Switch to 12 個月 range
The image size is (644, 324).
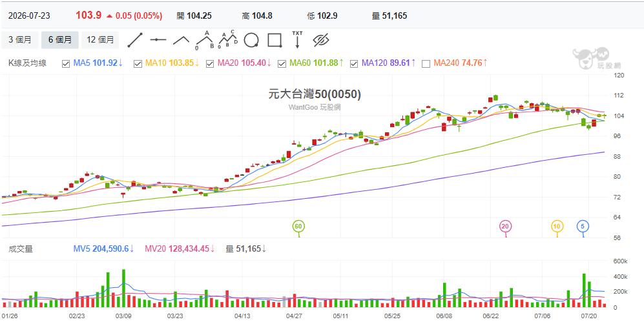pos(100,40)
